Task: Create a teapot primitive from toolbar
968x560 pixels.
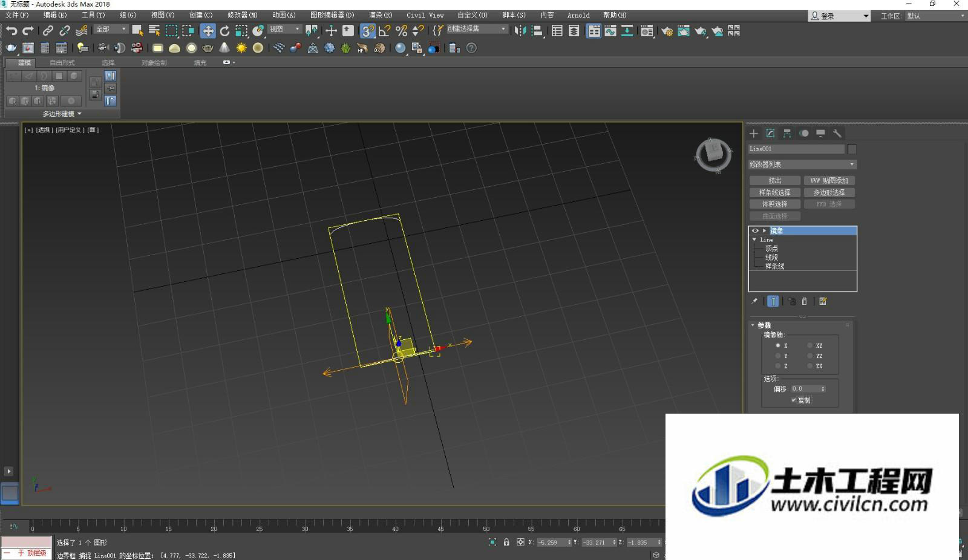Action: pos(208,48)
